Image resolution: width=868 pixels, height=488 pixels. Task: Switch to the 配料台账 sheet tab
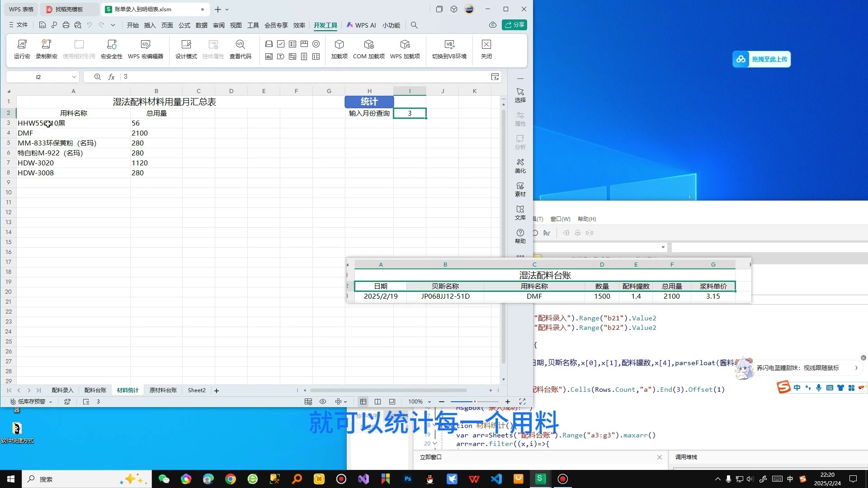pos(95,390)
